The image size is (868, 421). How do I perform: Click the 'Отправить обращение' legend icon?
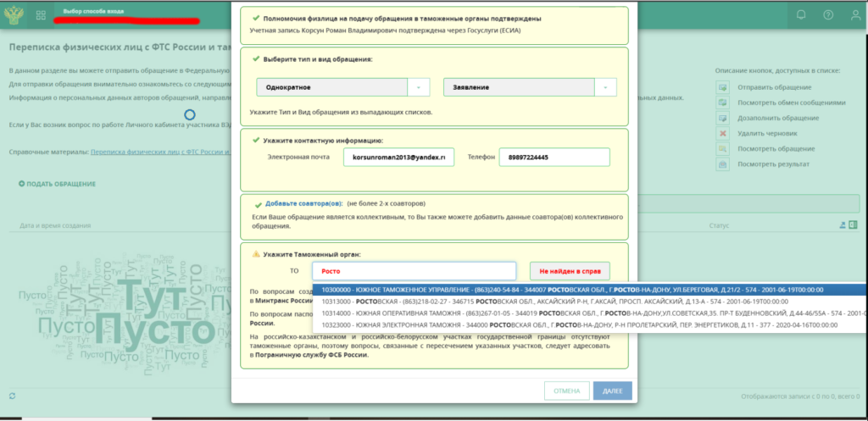[x=722, y=87]
